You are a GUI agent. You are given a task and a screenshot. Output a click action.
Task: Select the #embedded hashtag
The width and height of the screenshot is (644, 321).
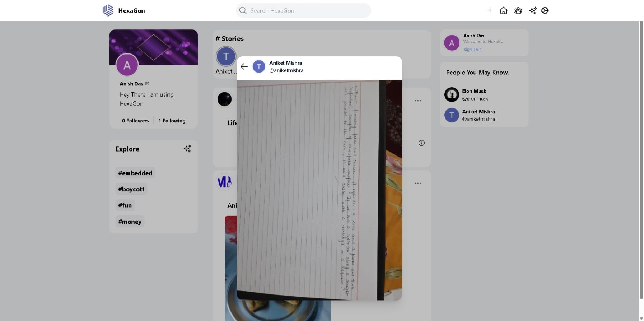point(135,173)
